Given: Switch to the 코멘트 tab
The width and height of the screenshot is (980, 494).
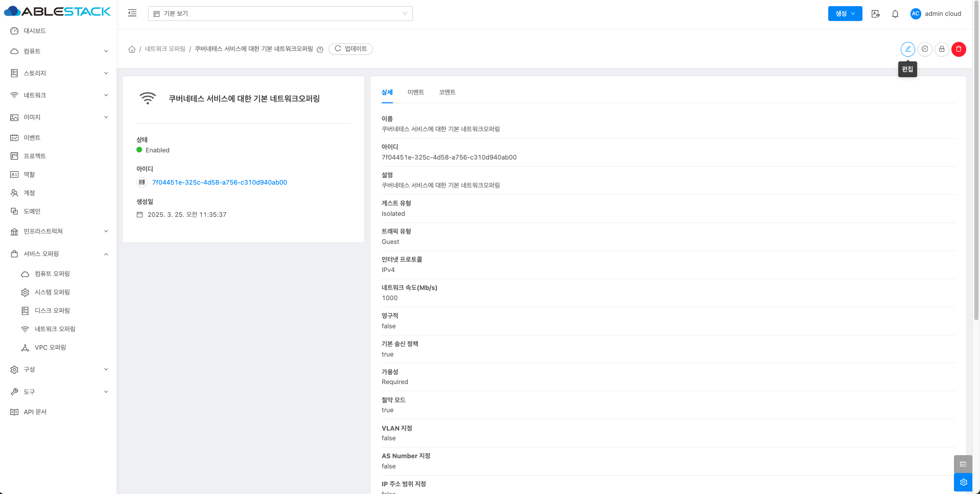Looking at the screenshot, I should [x=447, y=92].
